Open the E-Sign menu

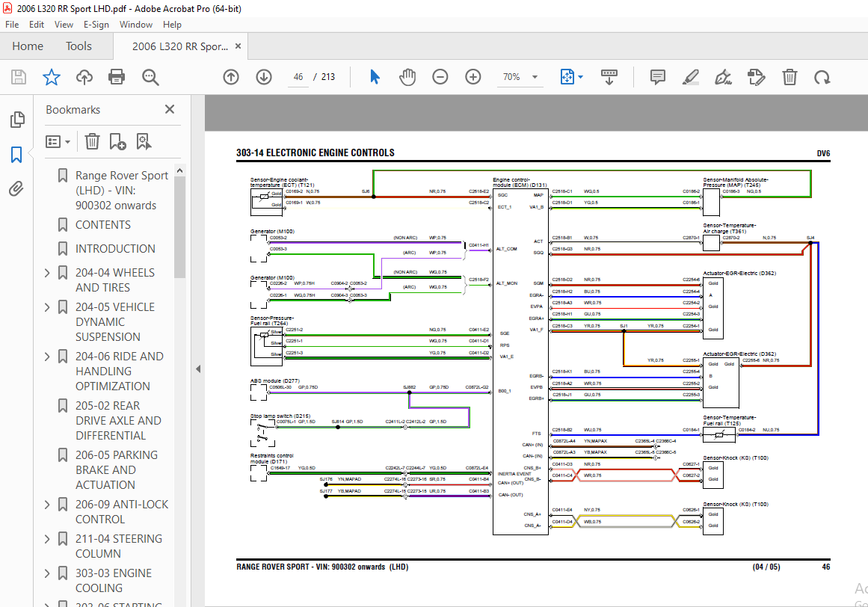96,25
